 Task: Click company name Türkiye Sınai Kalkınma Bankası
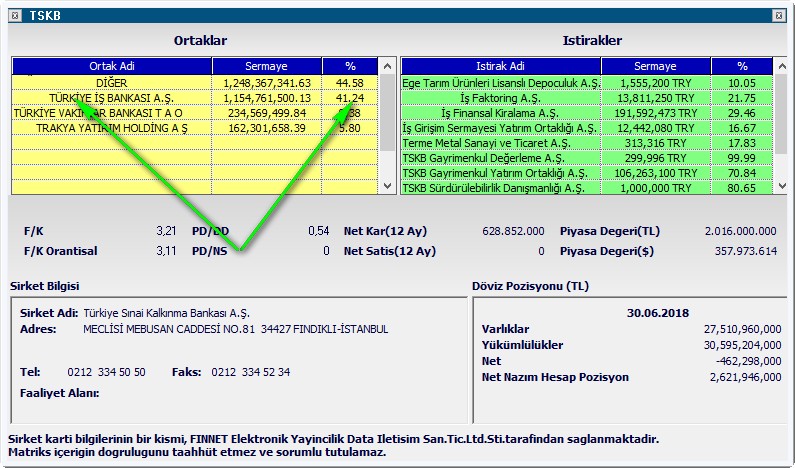167,313
